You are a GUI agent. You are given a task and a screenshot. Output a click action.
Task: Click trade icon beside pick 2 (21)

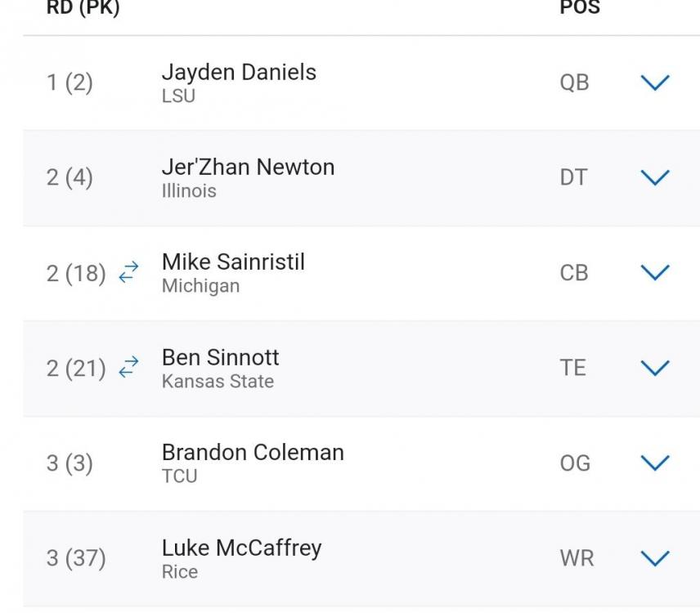[128, 368]
